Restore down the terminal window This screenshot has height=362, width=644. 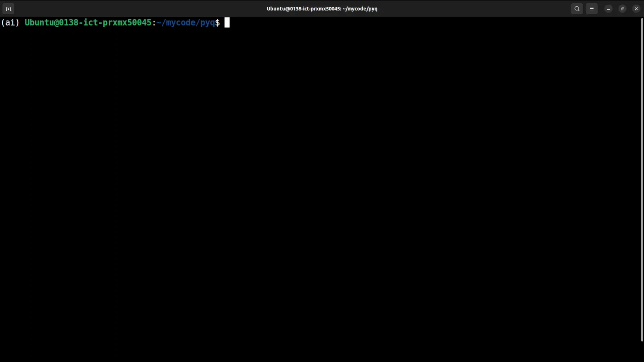(622, 9)
